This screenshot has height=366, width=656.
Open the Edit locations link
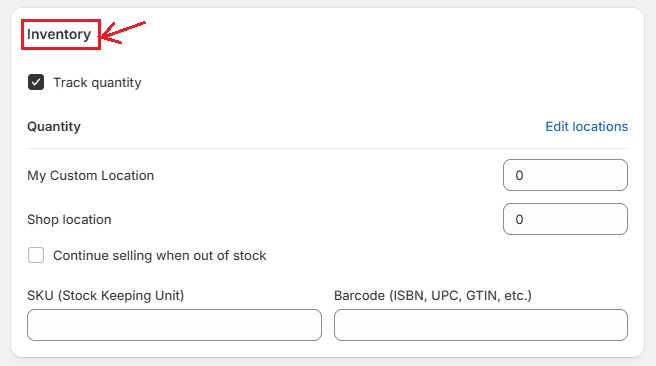pyautogui.click(x=587, y=126)
